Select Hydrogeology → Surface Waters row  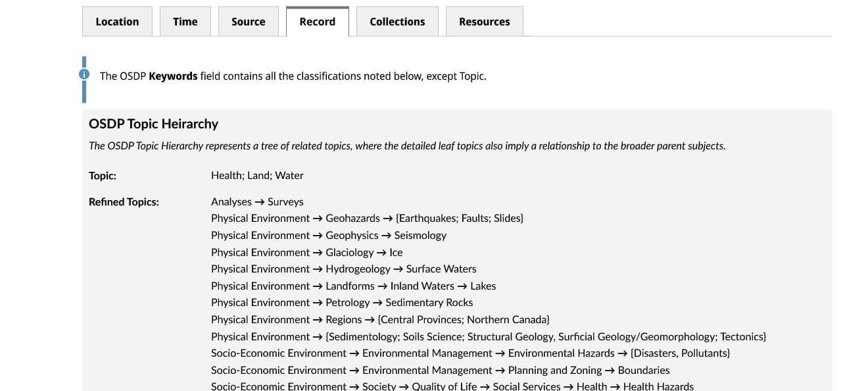pos(344,269)
